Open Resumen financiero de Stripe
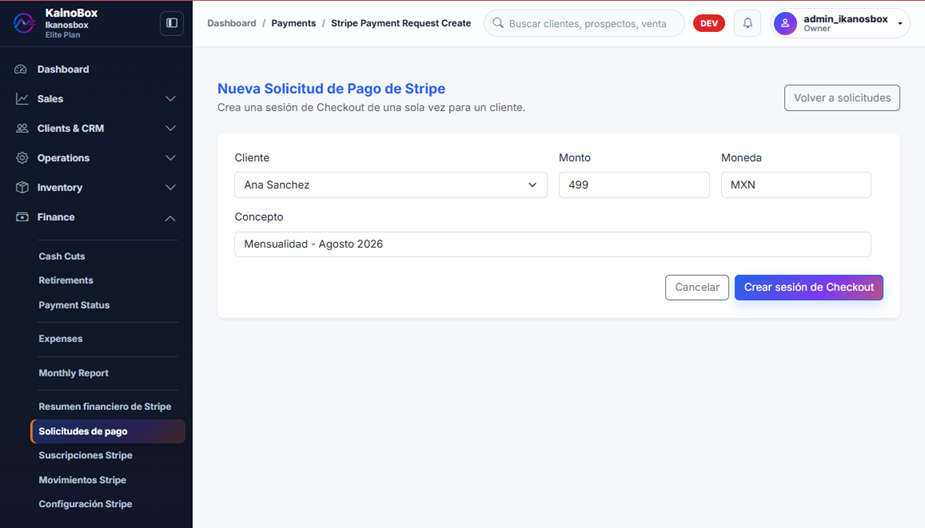The image size is (925, 528). point(105,406)
